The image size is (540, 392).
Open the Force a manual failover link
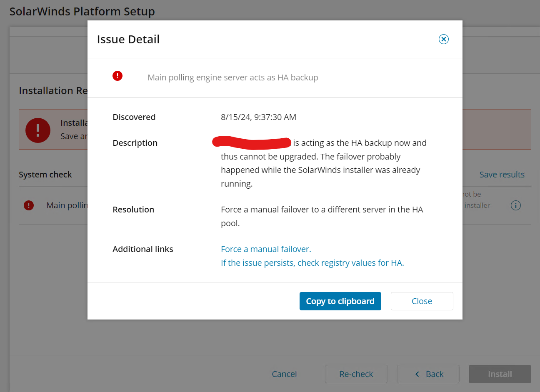(x=266, y=249)
